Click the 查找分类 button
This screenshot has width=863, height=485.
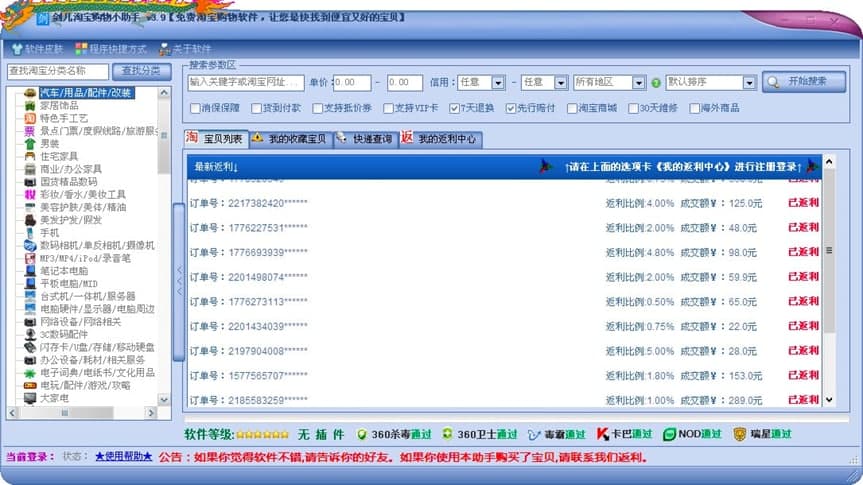(x=141, y=72)
